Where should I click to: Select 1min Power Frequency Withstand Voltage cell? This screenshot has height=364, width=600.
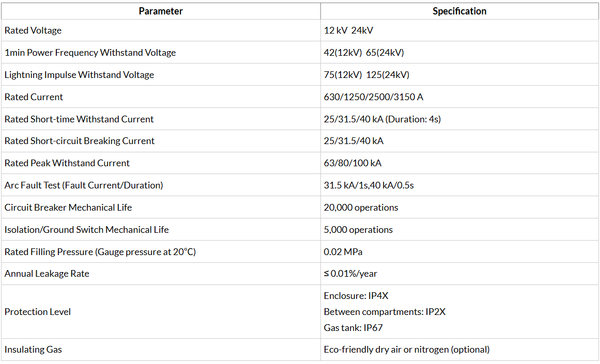pyautogui.click(x=161, y=52)
